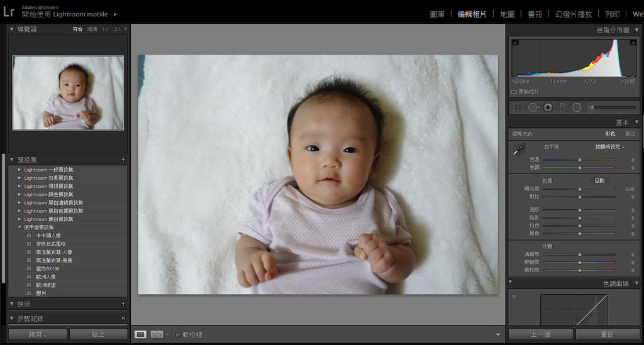Select the Radial Filter tool
Screen dimensions: 644x345
point(577,107)
